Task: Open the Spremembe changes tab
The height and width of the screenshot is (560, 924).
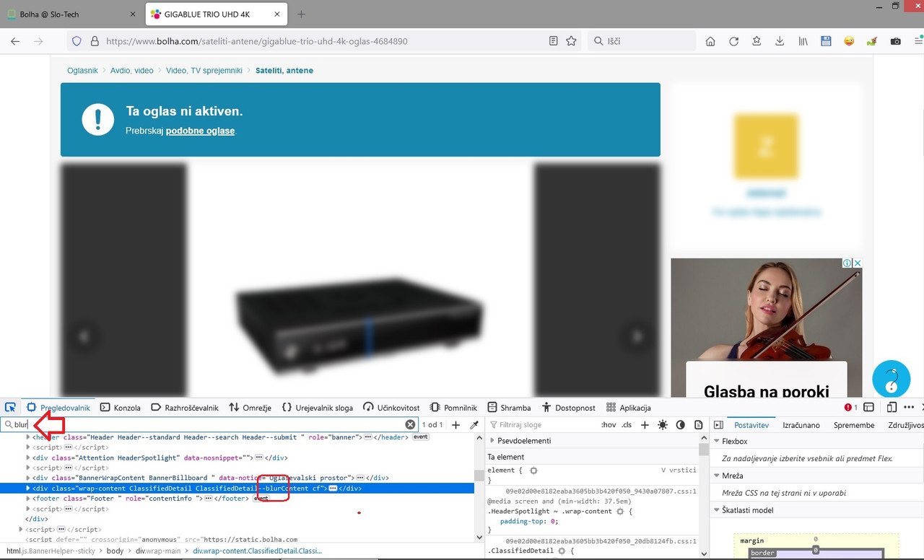Action: click(854, 425)
